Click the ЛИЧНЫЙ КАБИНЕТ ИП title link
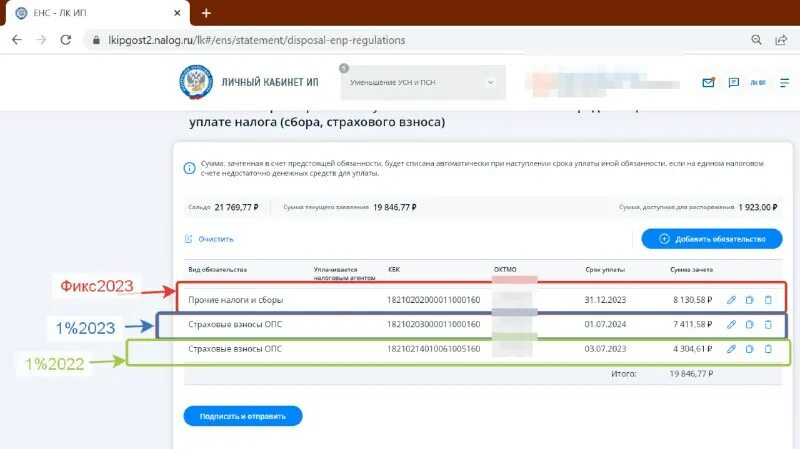Image resolution: width=800 pixels, height=449 pixels. click(270, 82)
